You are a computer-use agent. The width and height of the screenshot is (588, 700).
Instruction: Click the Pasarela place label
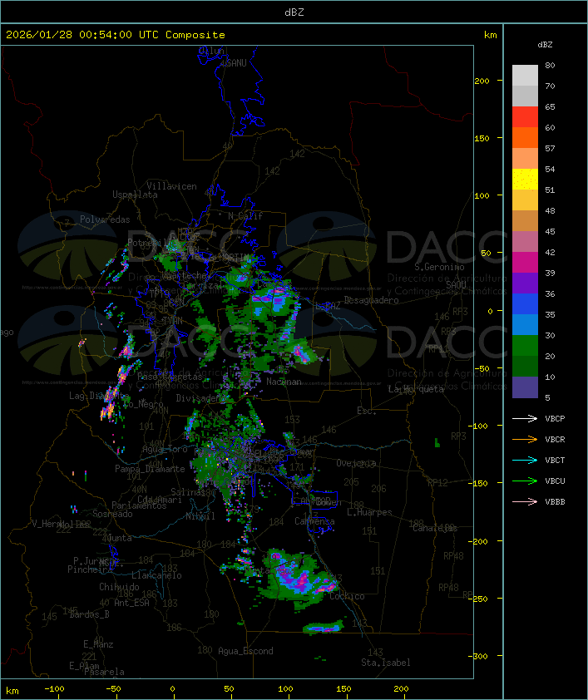click(x=104, y=672)
